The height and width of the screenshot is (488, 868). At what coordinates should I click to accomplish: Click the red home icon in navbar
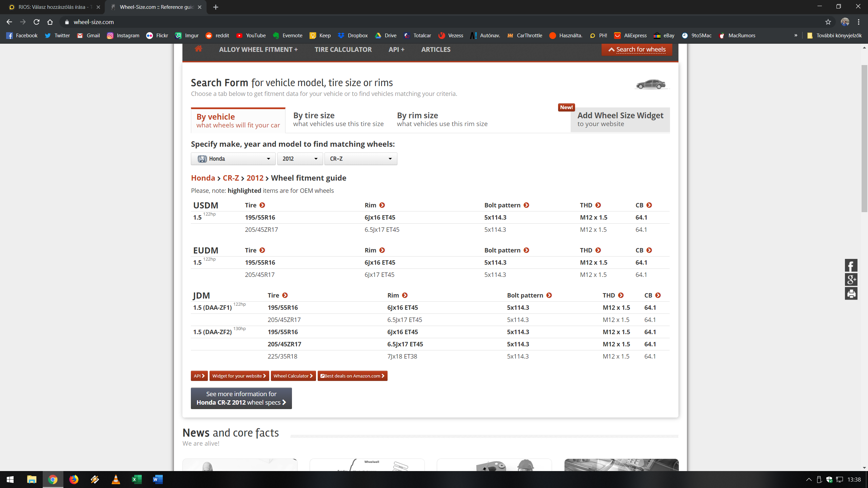coord(198,49)
